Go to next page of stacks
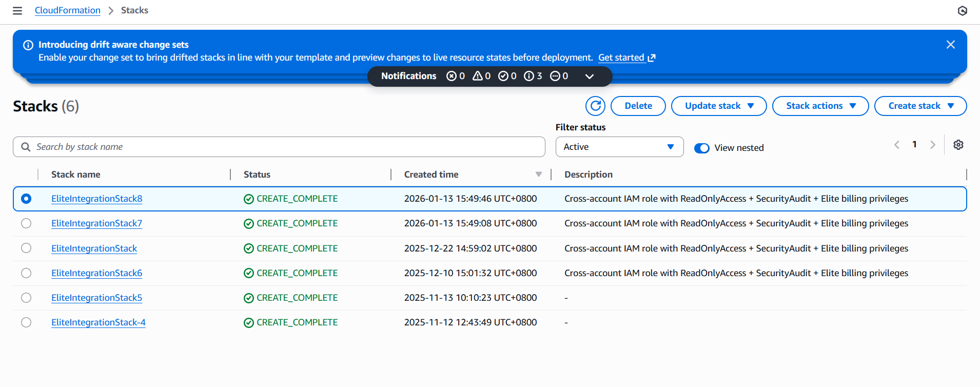 (932, 145)
